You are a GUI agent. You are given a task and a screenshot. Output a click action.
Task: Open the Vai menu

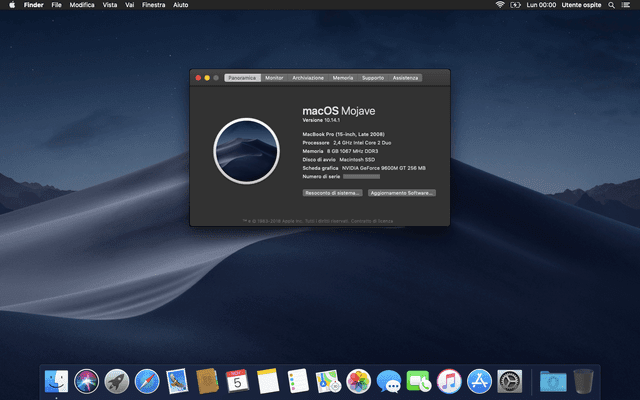click(x=129, y=5)
